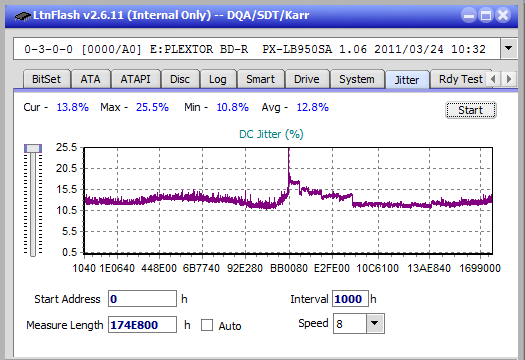Switch to the ATA tab
525x360 pixels.
90,79
